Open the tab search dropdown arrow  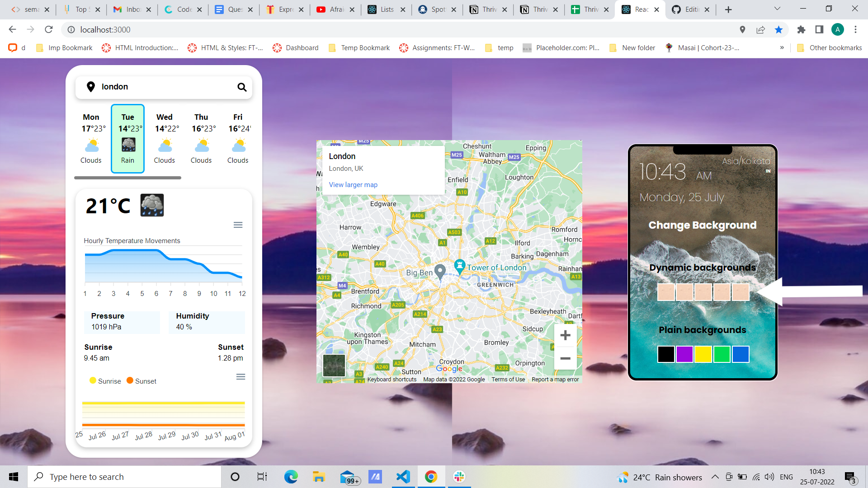tap(777, 9)
